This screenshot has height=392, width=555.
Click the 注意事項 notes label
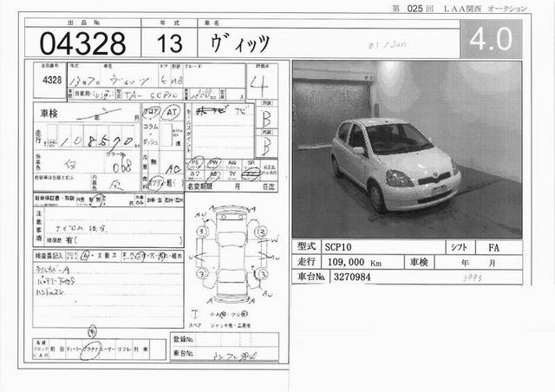[39, 226]
